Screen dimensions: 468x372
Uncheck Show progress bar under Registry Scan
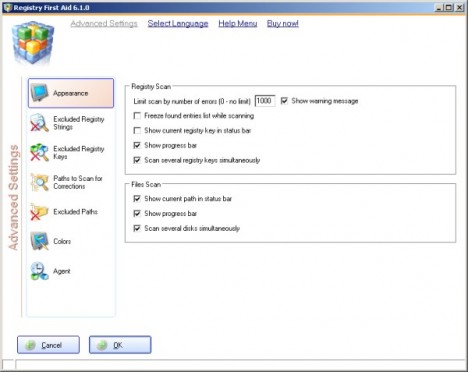(137, 145)
